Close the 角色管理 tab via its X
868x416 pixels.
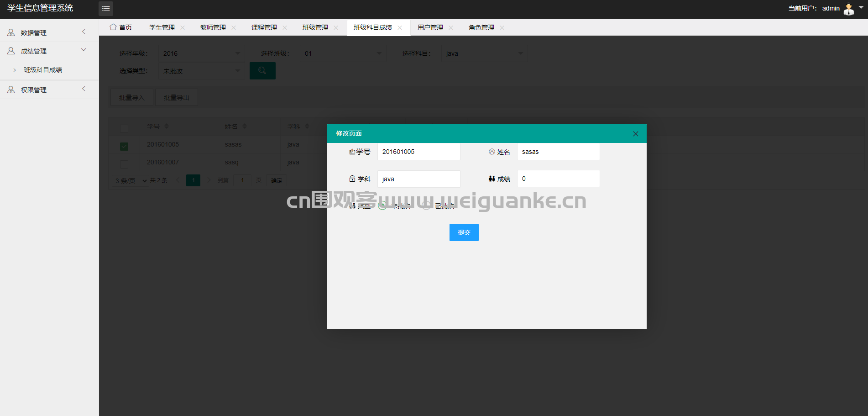pos(502,28)
